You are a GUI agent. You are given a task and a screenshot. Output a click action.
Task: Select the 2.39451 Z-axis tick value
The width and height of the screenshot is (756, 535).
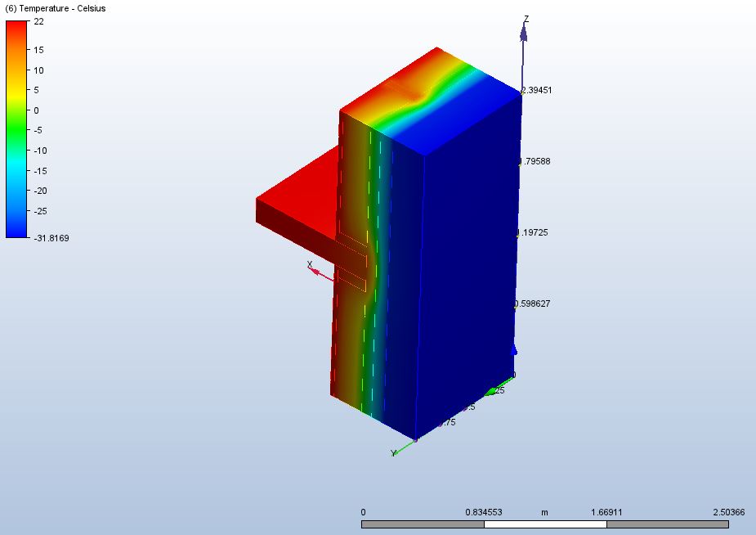click(537, 91)
